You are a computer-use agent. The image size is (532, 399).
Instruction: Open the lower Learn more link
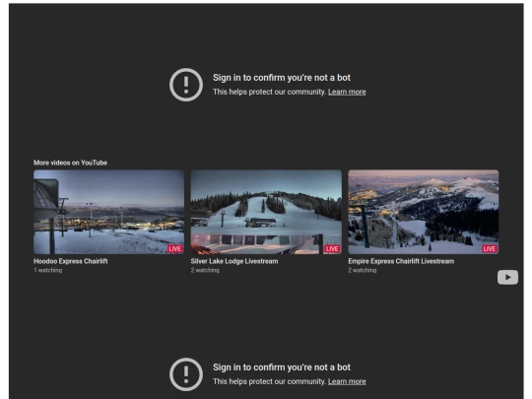tap(347, 381)
